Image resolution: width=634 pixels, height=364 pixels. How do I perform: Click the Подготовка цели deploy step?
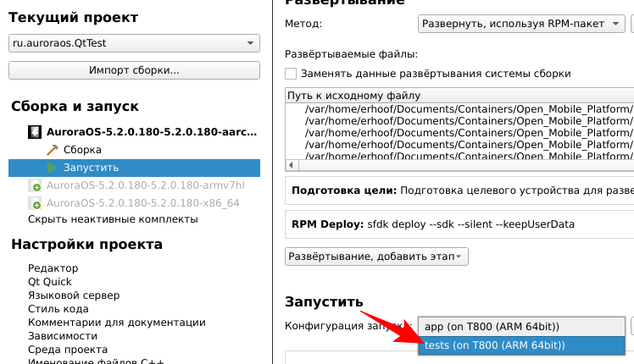click(459, 190)
